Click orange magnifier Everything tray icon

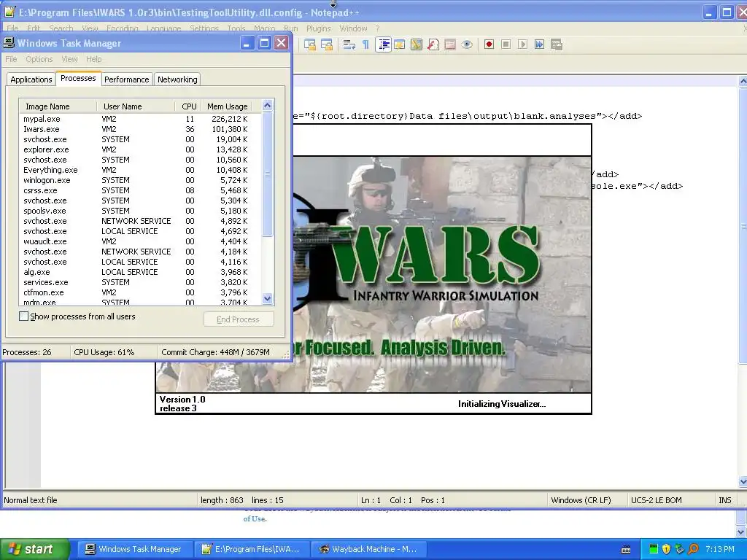tap(693, 549)
